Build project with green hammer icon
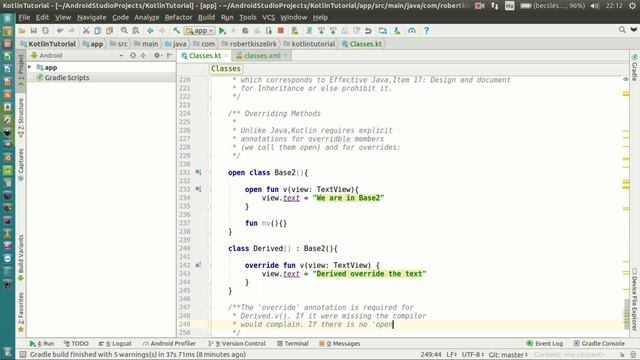This screenshot has width=640, height=360. (x=176, y=31)
